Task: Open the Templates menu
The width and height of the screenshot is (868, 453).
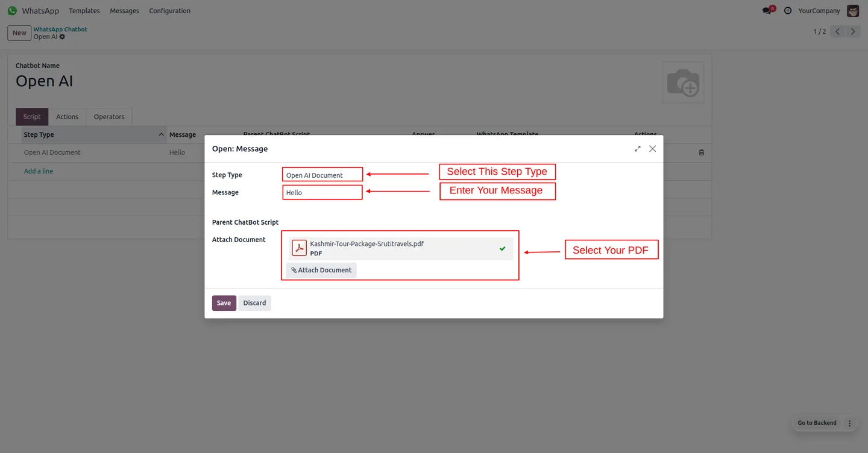Action: 84,11
